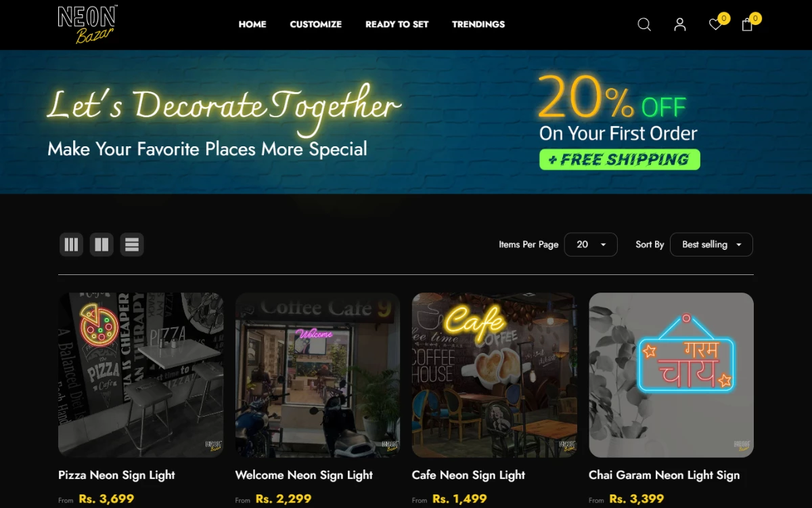Open the shopping bag cart icon
Viewport: 812px width, 508px height.
click(x=747, y=24)
